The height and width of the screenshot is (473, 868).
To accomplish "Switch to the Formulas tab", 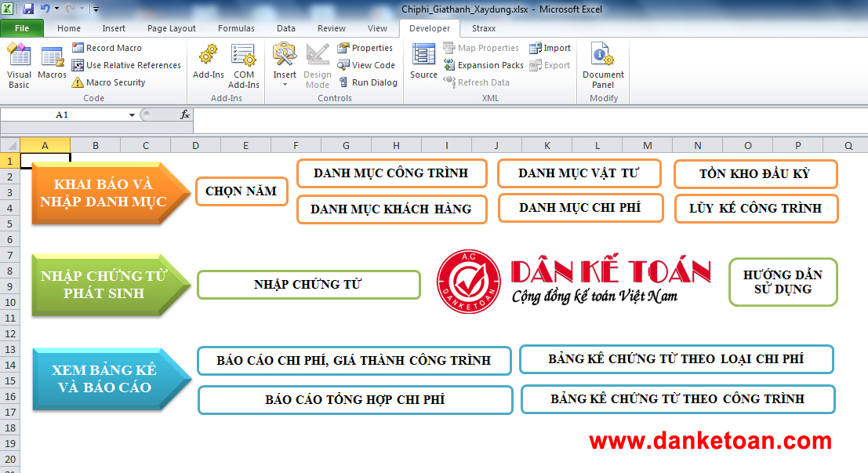I will (x=236, y=28).
